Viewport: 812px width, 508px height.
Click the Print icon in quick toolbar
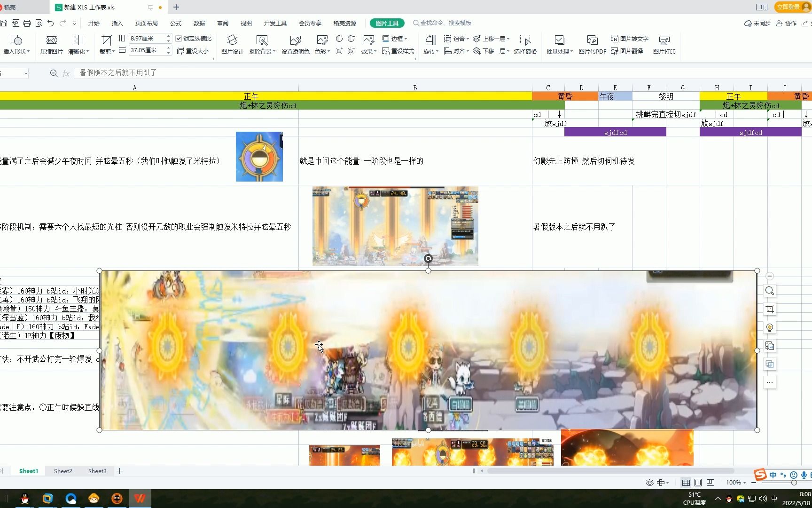[27, 23]
